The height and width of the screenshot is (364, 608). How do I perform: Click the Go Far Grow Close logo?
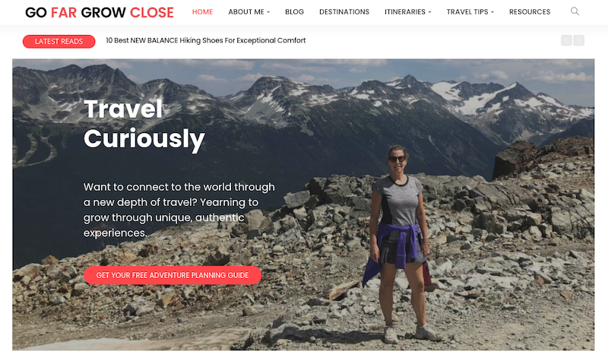click(x=100, y=12)
